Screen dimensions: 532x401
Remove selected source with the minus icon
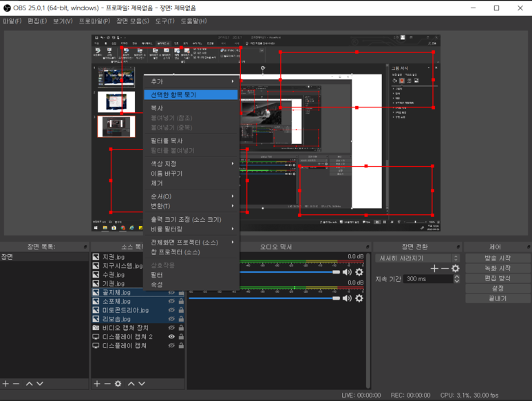pos(107,384)
